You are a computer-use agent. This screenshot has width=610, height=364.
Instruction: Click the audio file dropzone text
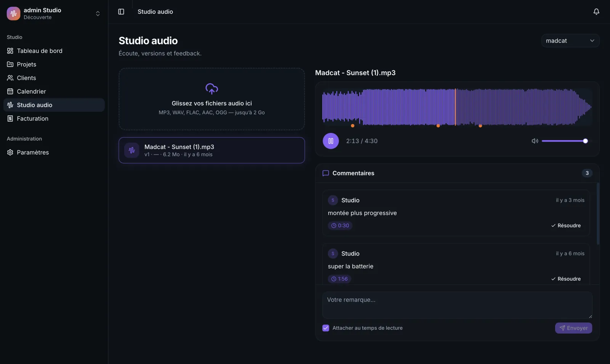[212, 103]
